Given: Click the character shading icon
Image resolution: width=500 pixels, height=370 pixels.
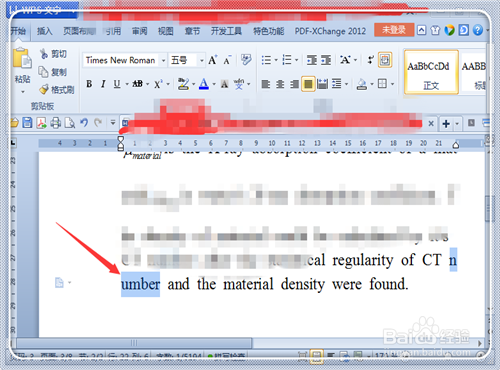Looking at the screenshot, I should click(225, 84).
